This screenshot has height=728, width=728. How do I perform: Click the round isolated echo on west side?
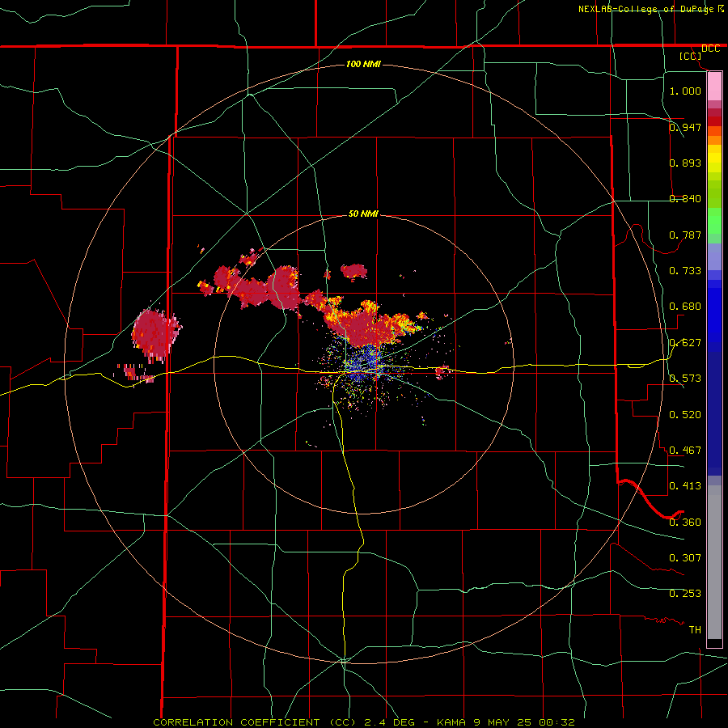pos(156,334)
